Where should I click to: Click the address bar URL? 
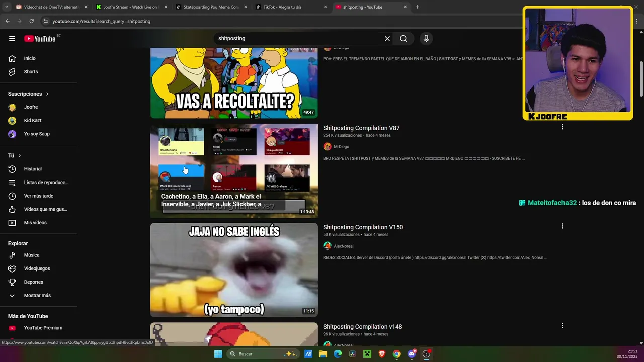click(102, 21)
